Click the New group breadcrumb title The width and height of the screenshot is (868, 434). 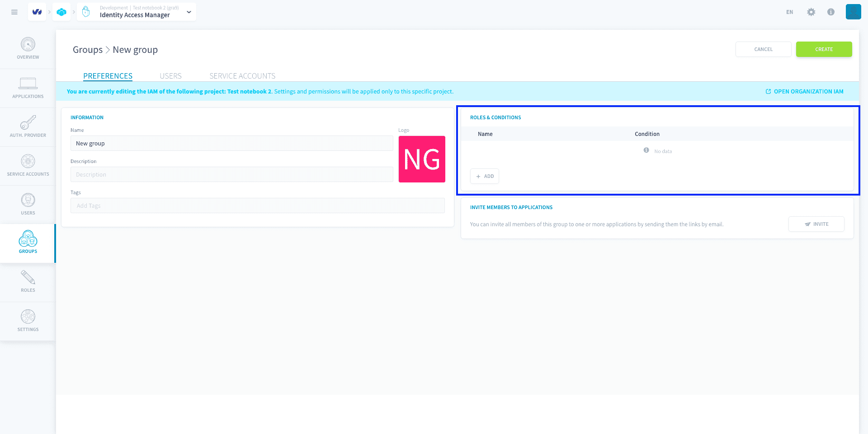click(135, 50)
